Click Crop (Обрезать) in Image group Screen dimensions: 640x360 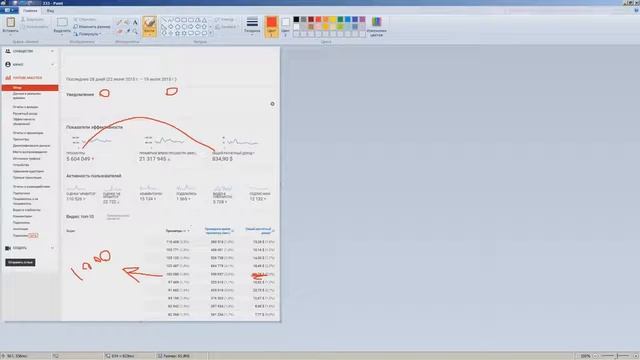85,19
